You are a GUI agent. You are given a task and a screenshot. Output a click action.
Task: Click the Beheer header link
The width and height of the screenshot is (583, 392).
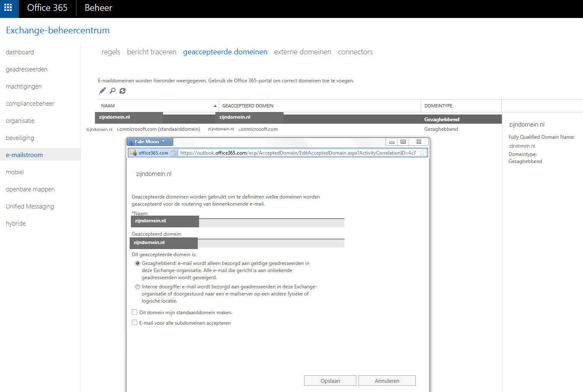tap(99, 8)
